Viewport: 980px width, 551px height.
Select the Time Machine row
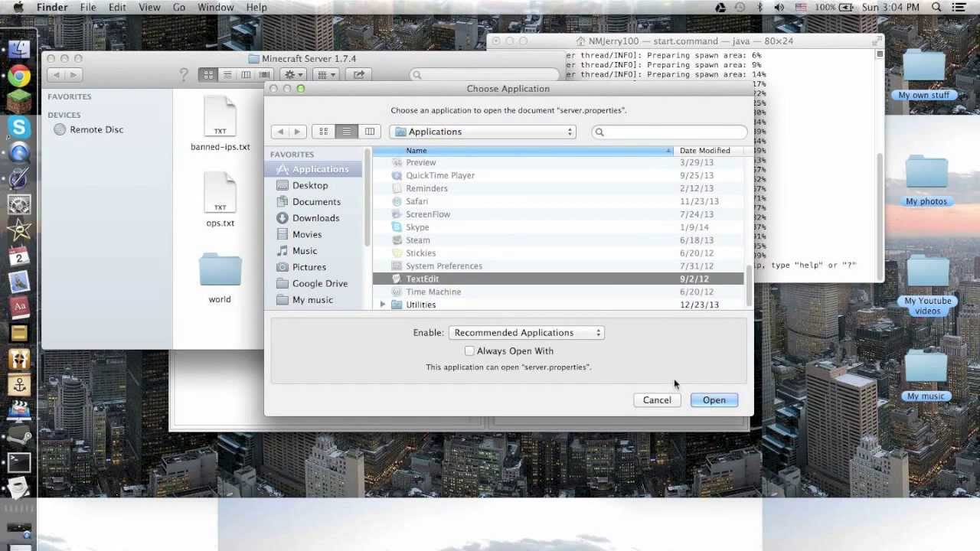point(558,292)
